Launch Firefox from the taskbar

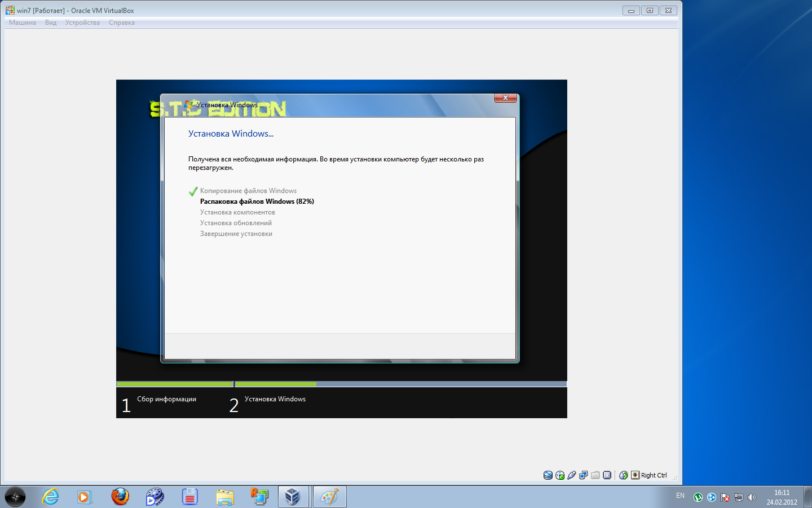[120, 497]
